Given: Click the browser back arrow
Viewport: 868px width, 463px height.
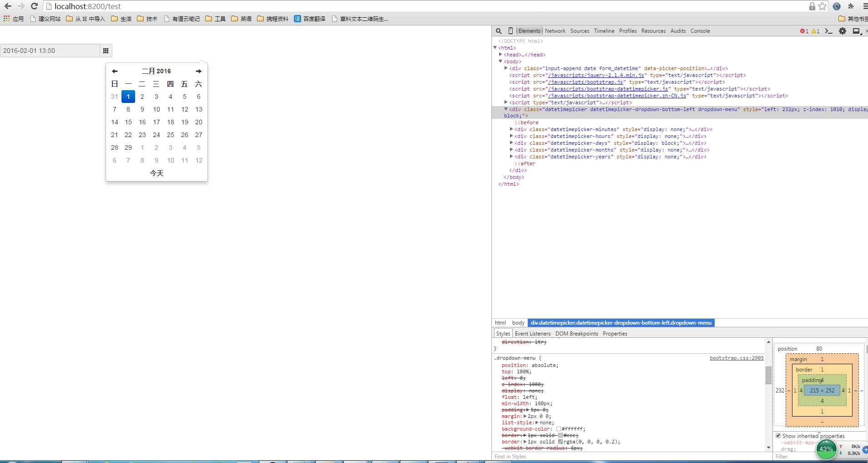Looking at the screenshot, I should click(8, 6).
